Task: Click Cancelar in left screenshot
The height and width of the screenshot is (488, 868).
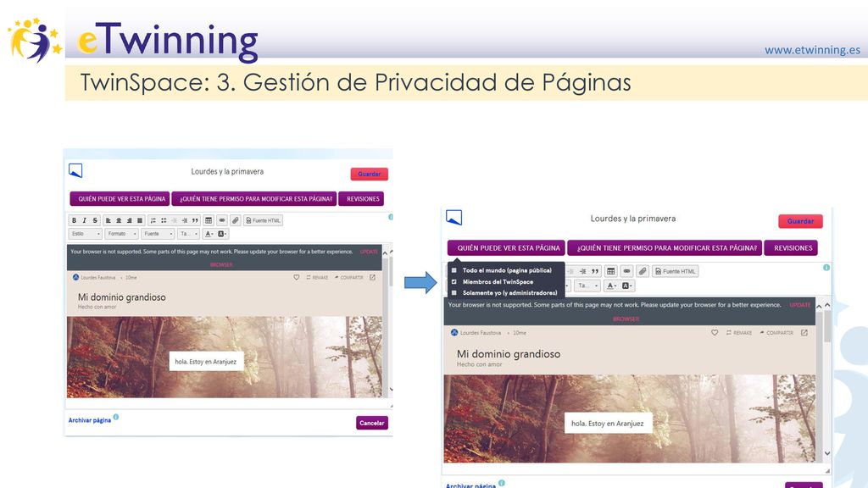Action: (372, 423)
